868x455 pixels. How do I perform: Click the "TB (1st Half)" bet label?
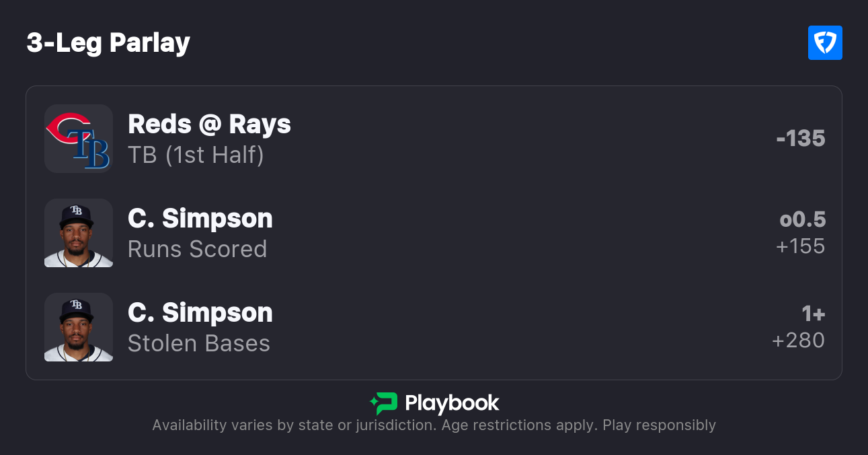[x=196, y=155]
